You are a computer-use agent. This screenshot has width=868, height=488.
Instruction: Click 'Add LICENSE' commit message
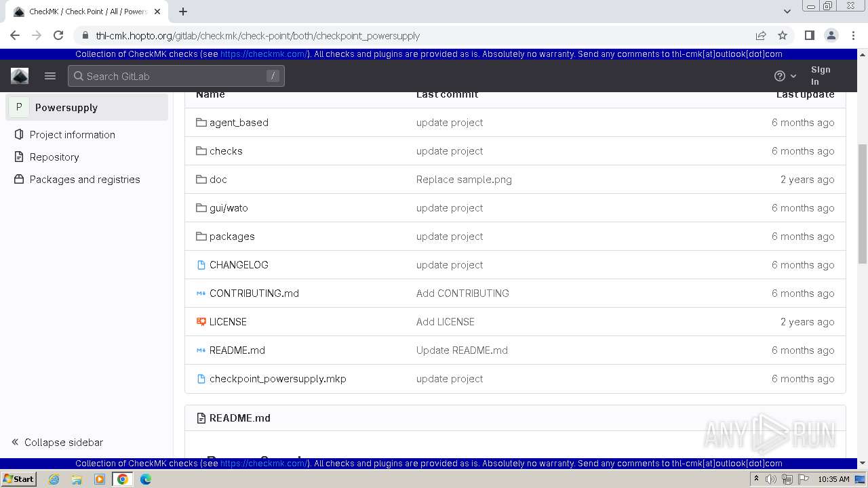tap(446, 322)
